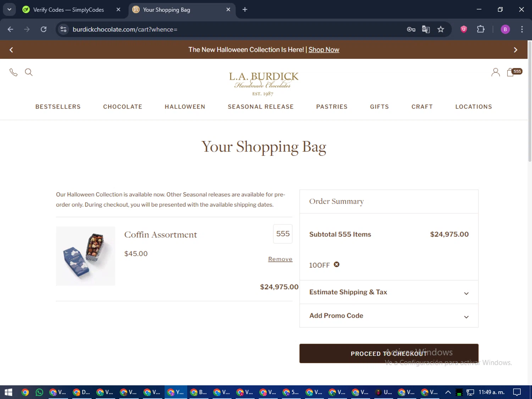
Task: Open SEASONAL RELEASE menu
Action: 261,107
